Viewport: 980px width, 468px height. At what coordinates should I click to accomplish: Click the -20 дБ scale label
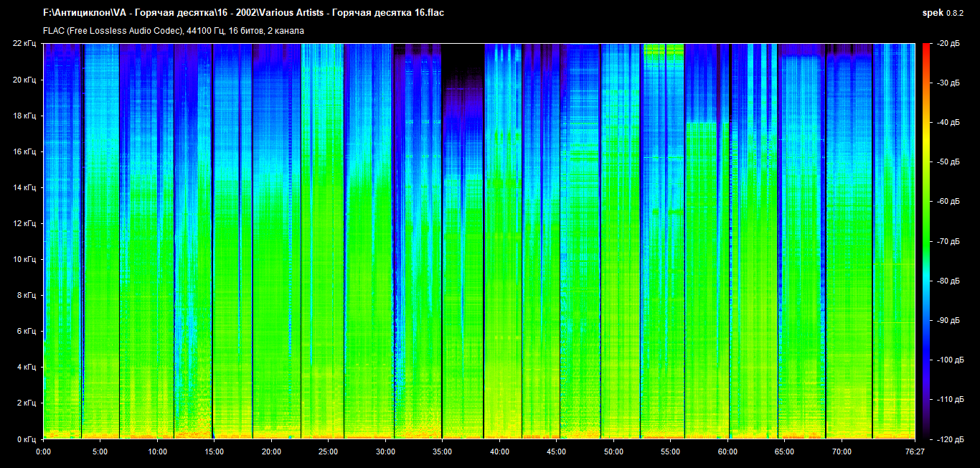(948, 44)
